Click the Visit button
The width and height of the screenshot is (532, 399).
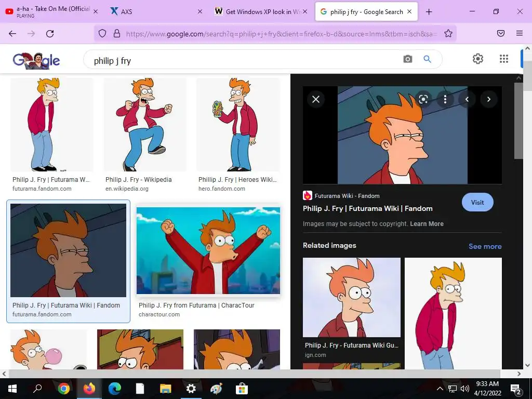coord(477,202)
